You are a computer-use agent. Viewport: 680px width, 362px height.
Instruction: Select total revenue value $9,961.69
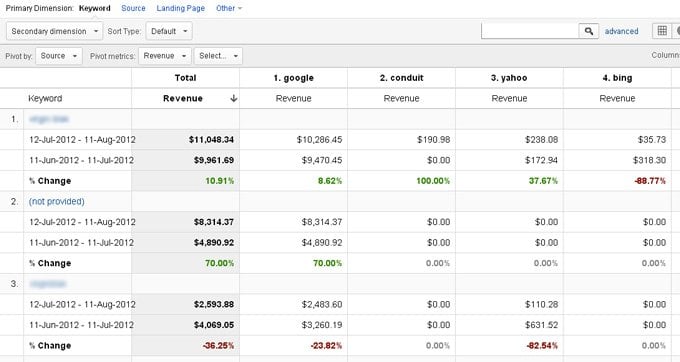214,160
